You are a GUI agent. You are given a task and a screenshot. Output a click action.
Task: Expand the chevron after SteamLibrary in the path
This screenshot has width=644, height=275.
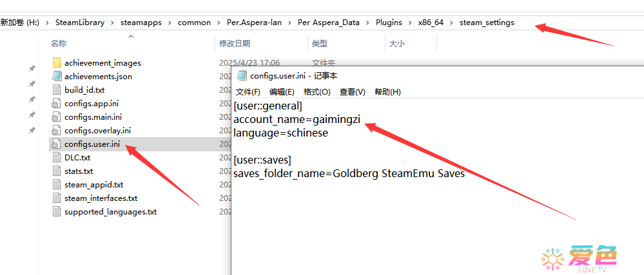point(113,23)
